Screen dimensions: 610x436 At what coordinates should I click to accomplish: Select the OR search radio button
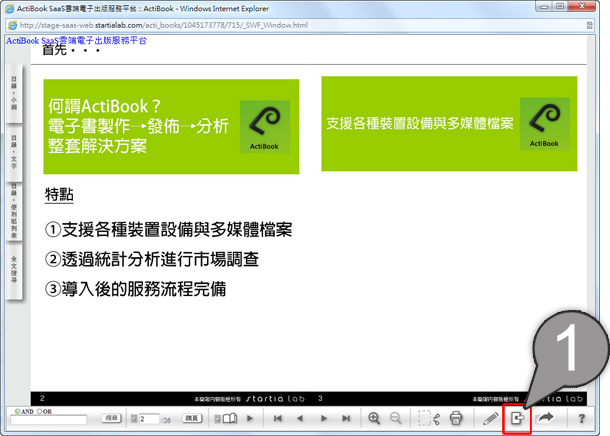pos(39,411)
